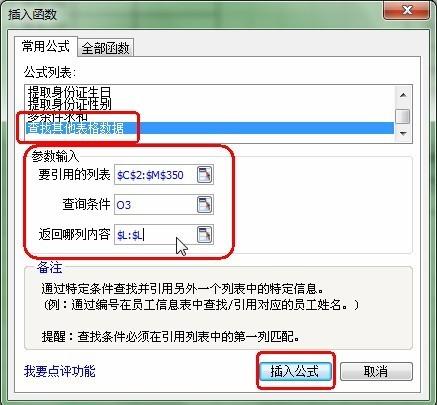437x405 pixels.
Task: Open the 我要点评功能 link
Action: click(59, 371)
